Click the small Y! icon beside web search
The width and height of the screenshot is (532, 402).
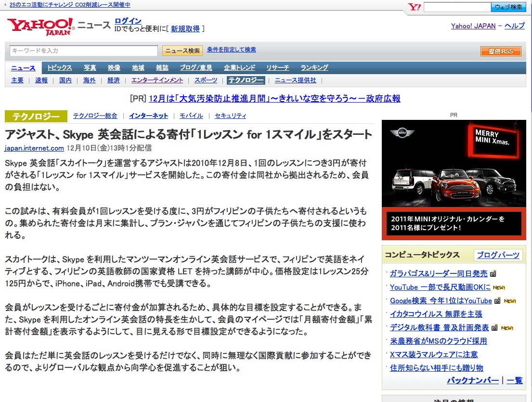coord(414,7)
